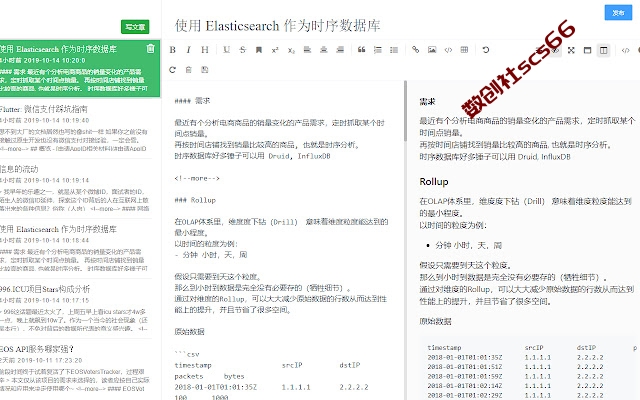Apply underline formatting
This screenshot has height=400, width=640.
click(x=227, y=50)
